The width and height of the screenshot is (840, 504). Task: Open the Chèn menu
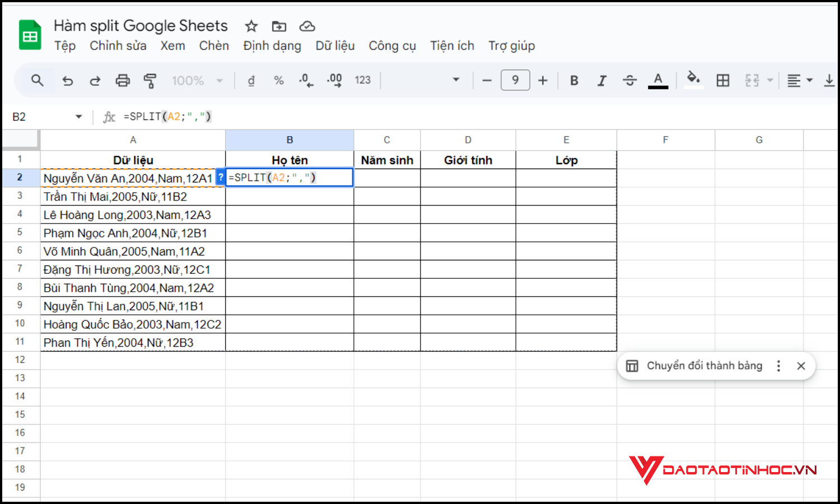tap(214, 46)
